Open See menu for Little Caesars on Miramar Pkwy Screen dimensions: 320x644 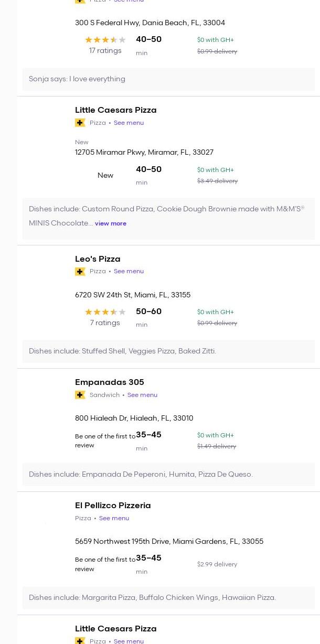tap(129, 123)
